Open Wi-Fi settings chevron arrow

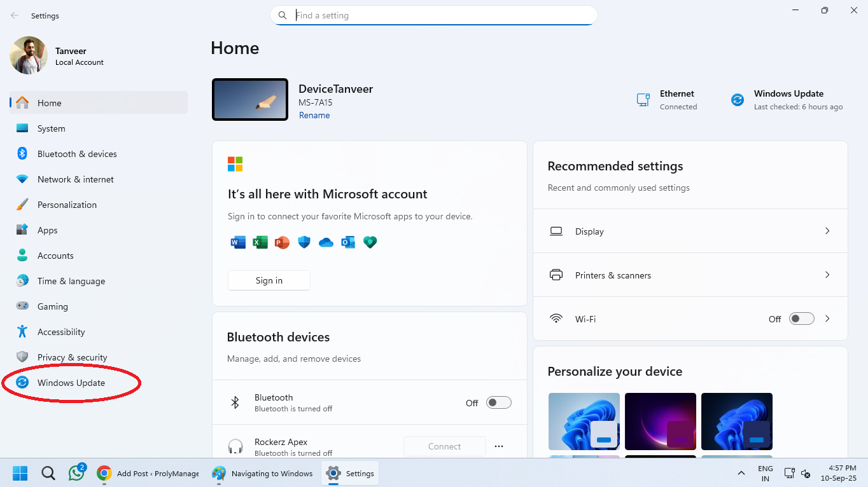(827, 319)
